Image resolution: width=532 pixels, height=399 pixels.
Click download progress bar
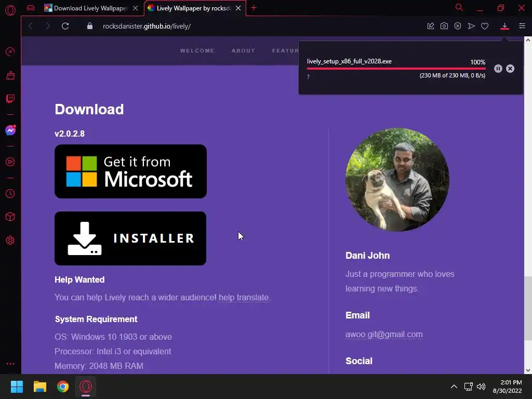click(396, 69)
